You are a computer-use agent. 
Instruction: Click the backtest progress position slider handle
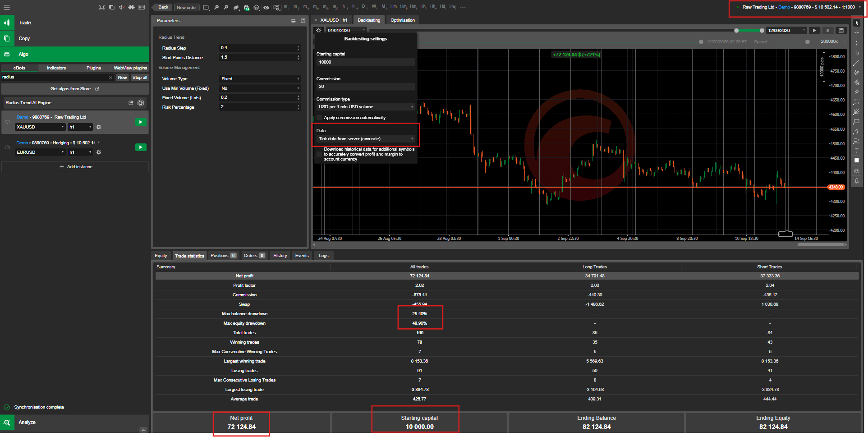tap(701, 42)
